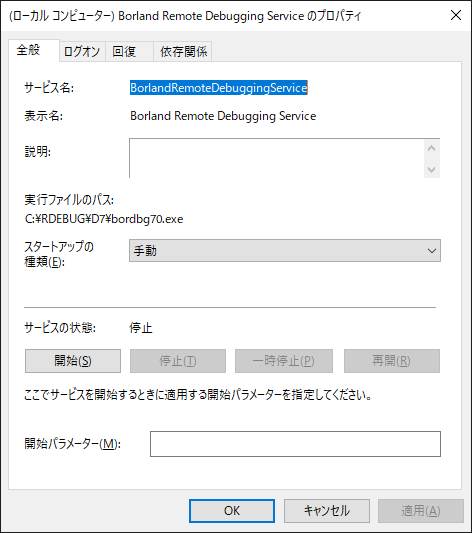Viewport: 472px width, 533px height.
Task: Close the properties dialog with the X
Action: (x=456, y=15)
